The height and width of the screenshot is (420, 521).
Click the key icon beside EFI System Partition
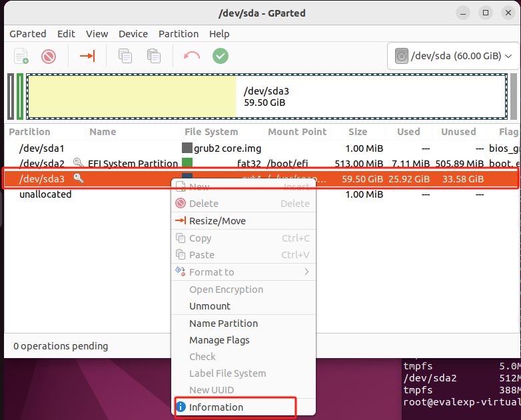pyautogui.click(x=78, y=163)
